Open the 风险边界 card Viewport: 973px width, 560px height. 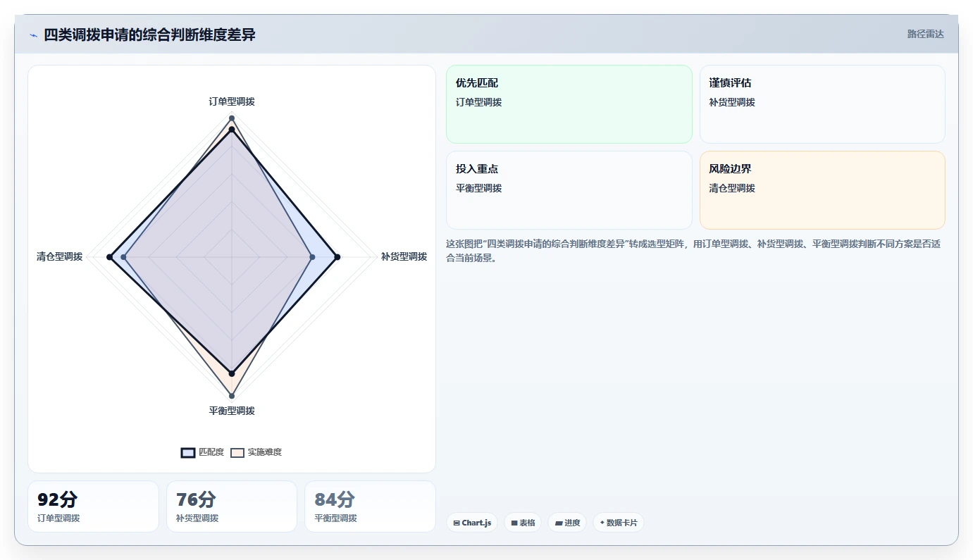pyautogui.click(x=822, y=190)
